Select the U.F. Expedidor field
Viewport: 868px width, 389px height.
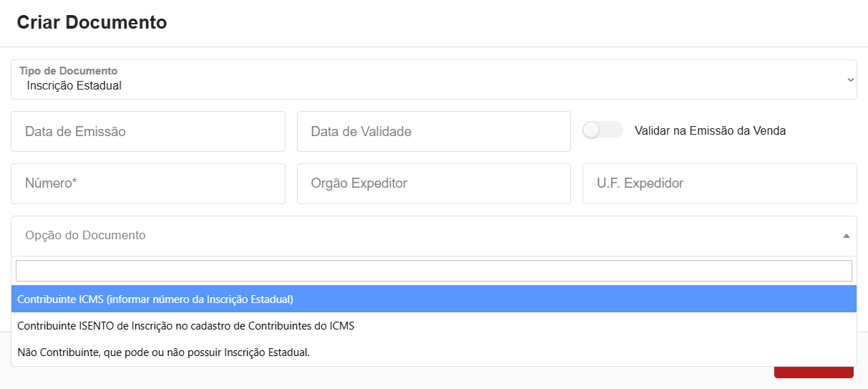pos(719,183)
